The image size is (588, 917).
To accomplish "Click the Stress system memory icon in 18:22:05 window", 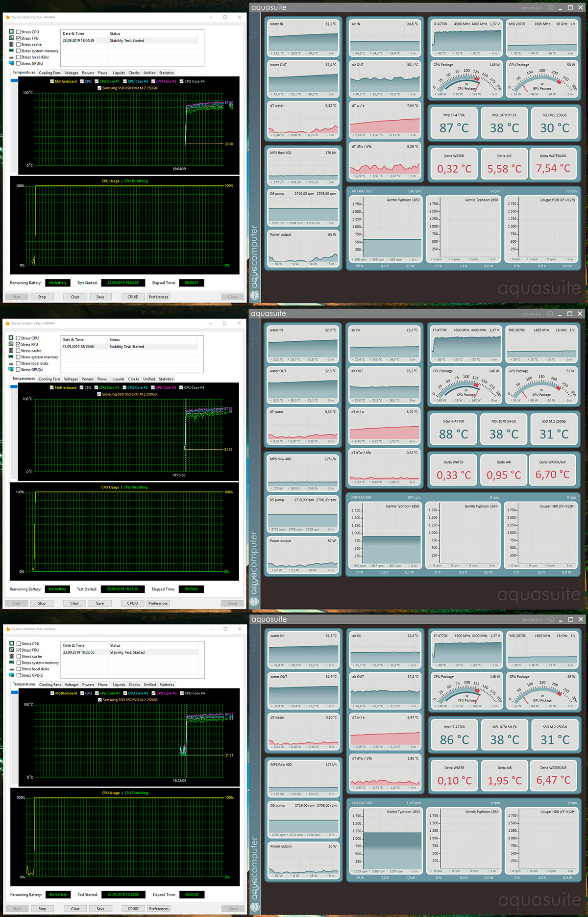I will (11, 662).
